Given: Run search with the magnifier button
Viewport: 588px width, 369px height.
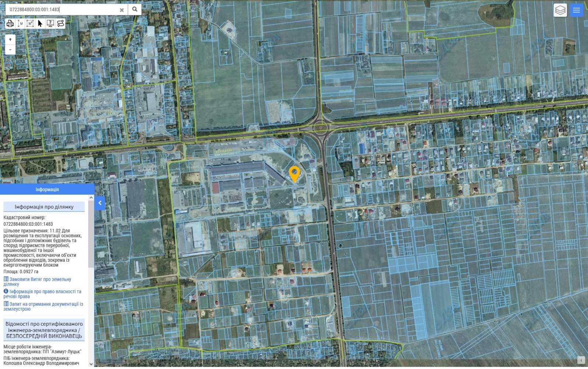Looking at the screenshot, I should click(x=135, y=10).
